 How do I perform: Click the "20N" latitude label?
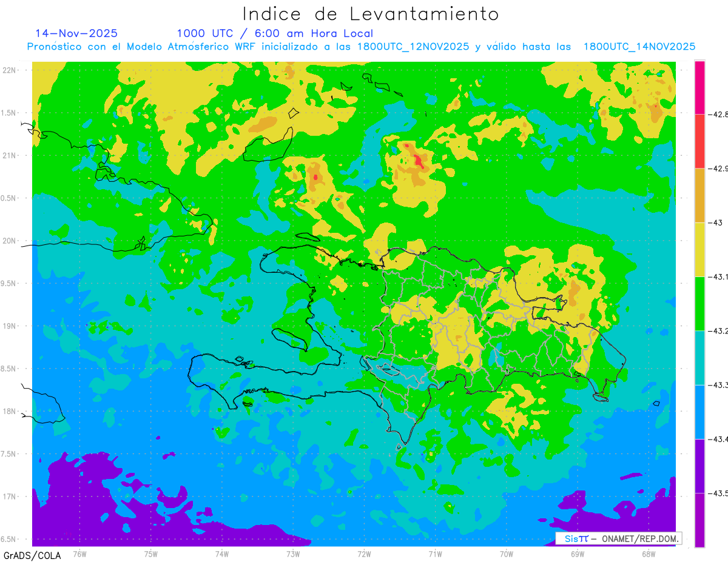(10, 241)
